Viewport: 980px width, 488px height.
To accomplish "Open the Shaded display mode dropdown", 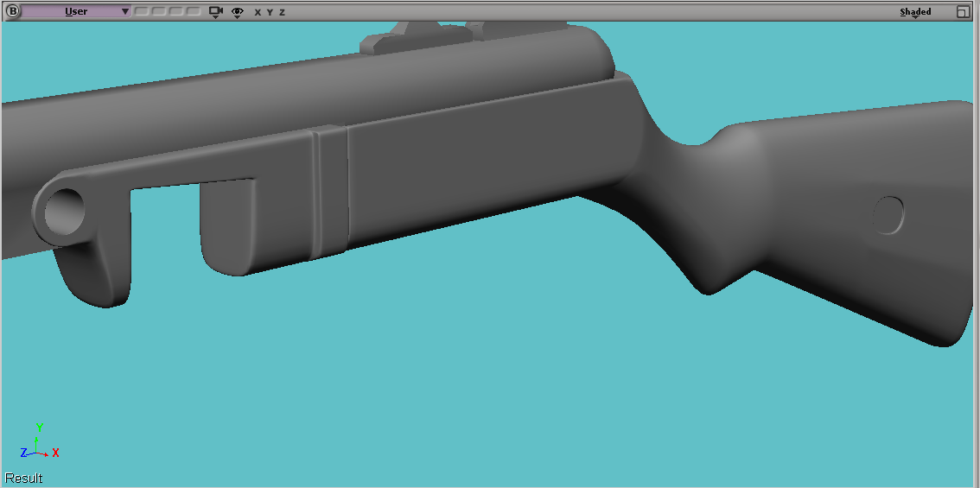I will pyautogui.click(x=916, y=12).
